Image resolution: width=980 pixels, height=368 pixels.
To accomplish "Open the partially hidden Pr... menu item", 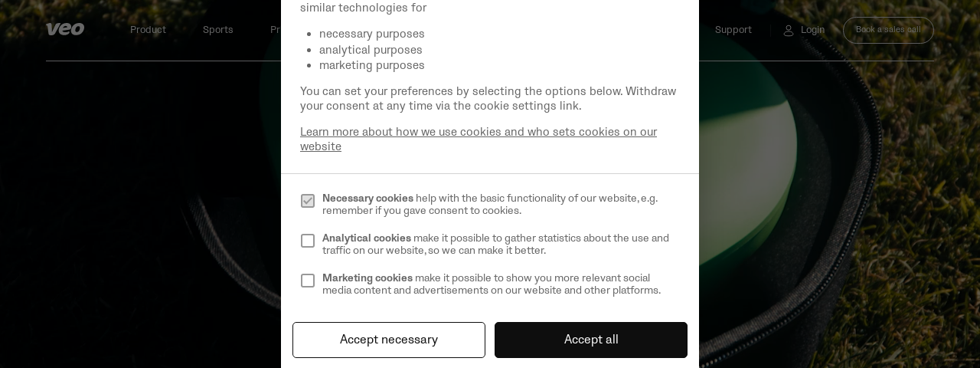I will 276,30.
